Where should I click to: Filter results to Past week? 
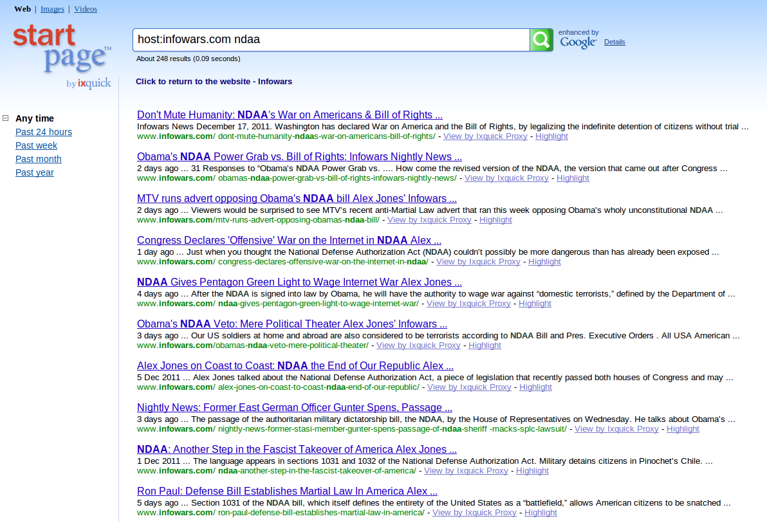37,145
